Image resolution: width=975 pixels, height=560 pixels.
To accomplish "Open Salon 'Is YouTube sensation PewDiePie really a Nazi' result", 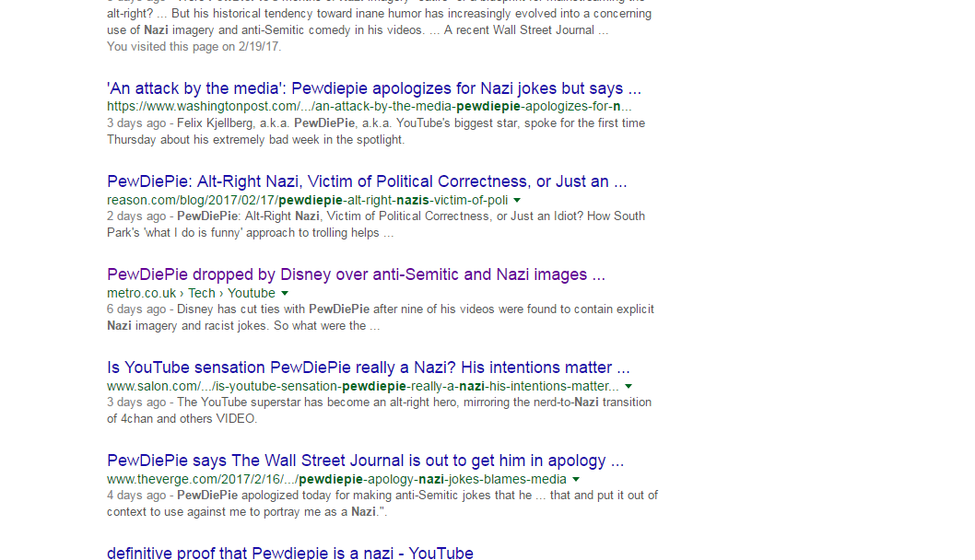I will tap(368, 367).
